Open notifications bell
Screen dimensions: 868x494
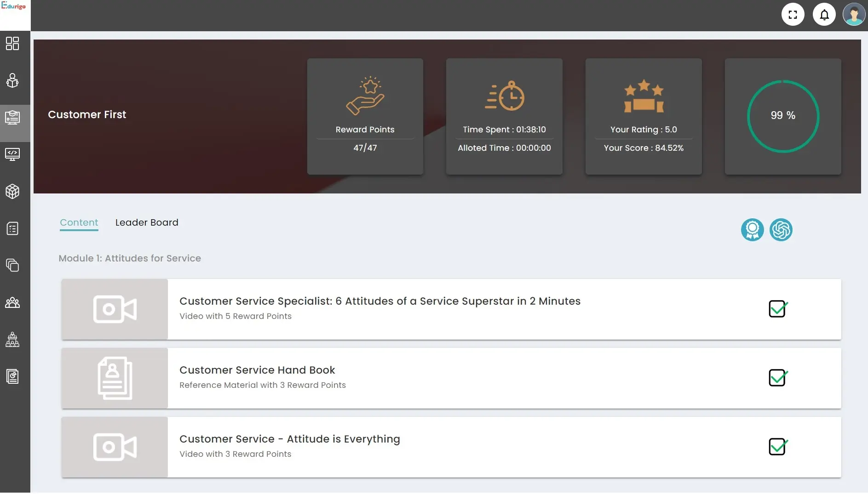[824, 15]
